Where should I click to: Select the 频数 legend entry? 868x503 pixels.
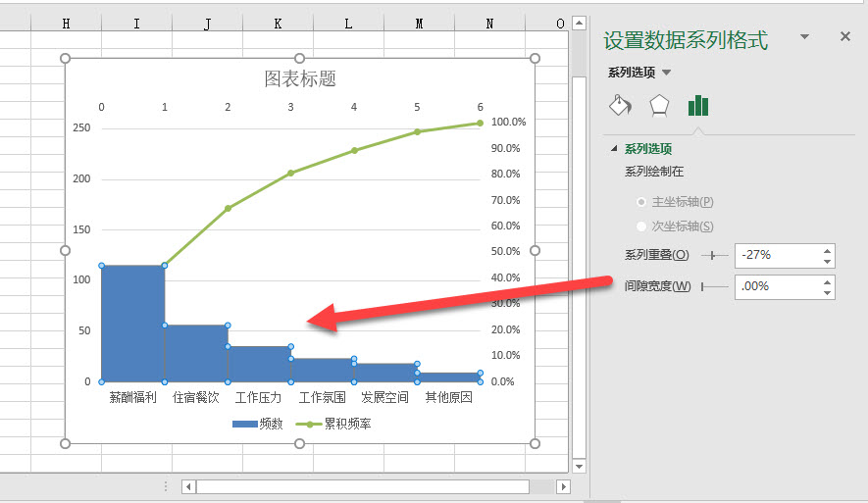(258, 424)
